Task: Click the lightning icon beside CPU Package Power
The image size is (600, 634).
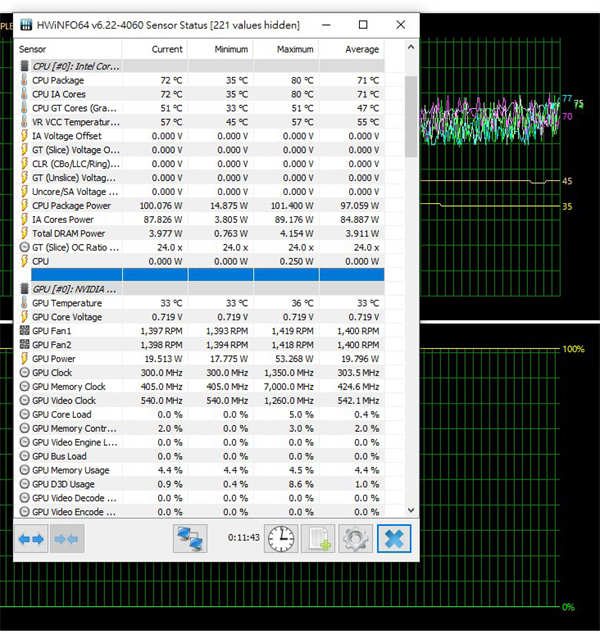Action: [x=24, y=205]
